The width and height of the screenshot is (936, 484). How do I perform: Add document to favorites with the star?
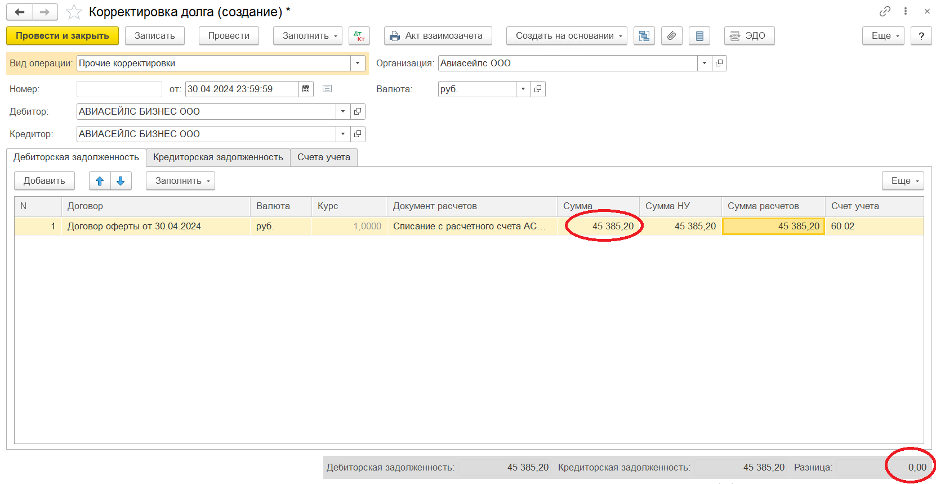click(x=73, y=12)
